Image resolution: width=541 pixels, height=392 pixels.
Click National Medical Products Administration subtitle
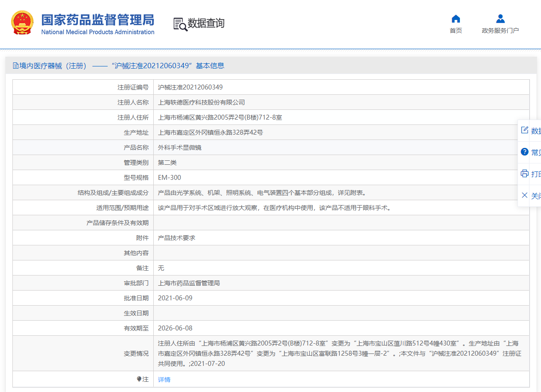[x=98, y=32]
